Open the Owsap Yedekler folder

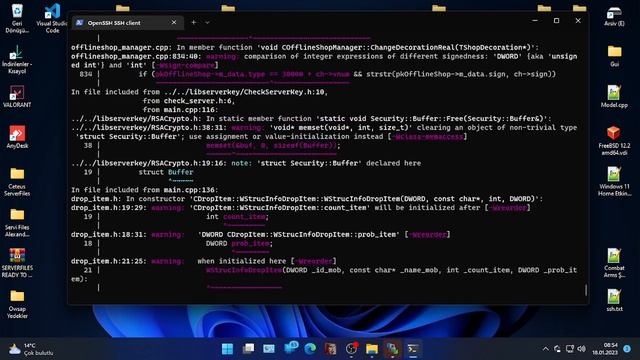coord(17,304)
